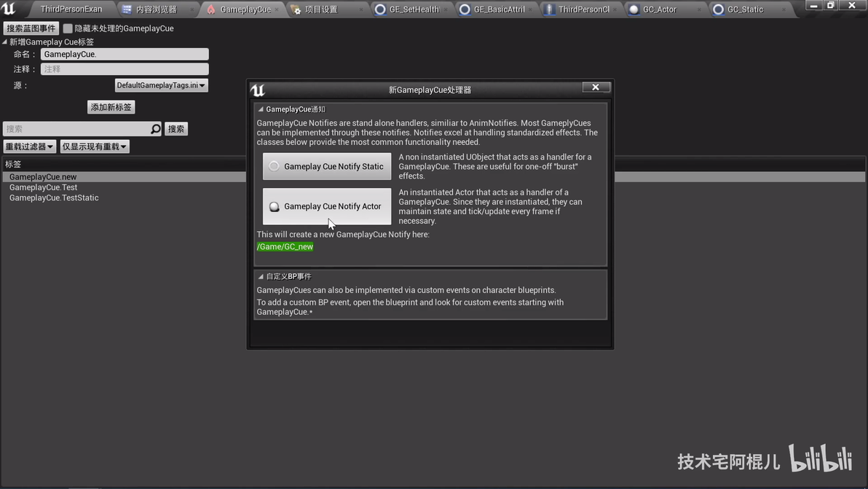Close the GC_Actor tab
Image resolution: width=868 pixels, height=489 pixels.
pyautogui.click(x=698, y=9)
